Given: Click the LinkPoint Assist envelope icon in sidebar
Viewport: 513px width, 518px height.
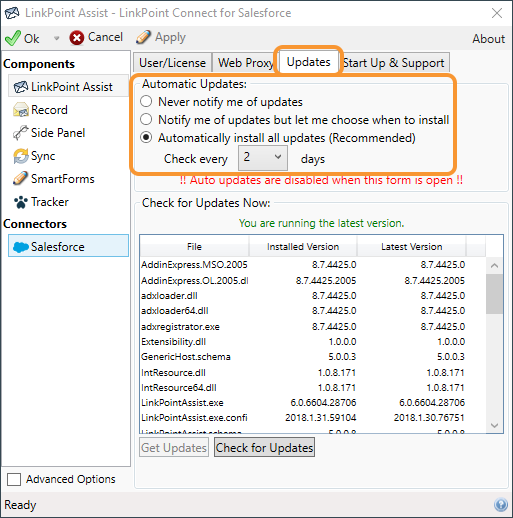Looking at the screenshot, I should [21, 87].
